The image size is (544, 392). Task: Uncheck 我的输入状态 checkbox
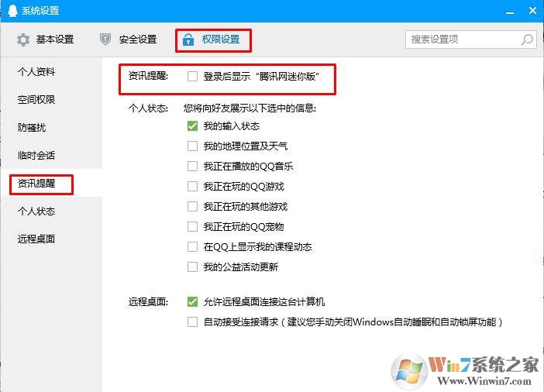tap(192, 126)
